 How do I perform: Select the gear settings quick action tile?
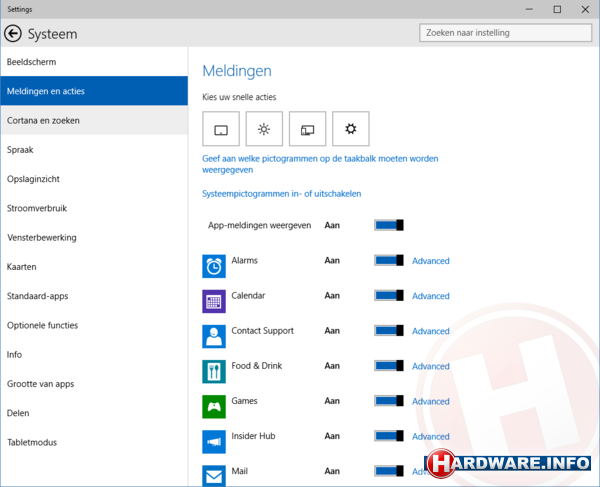pyautogui.click(x=351, y=129)
